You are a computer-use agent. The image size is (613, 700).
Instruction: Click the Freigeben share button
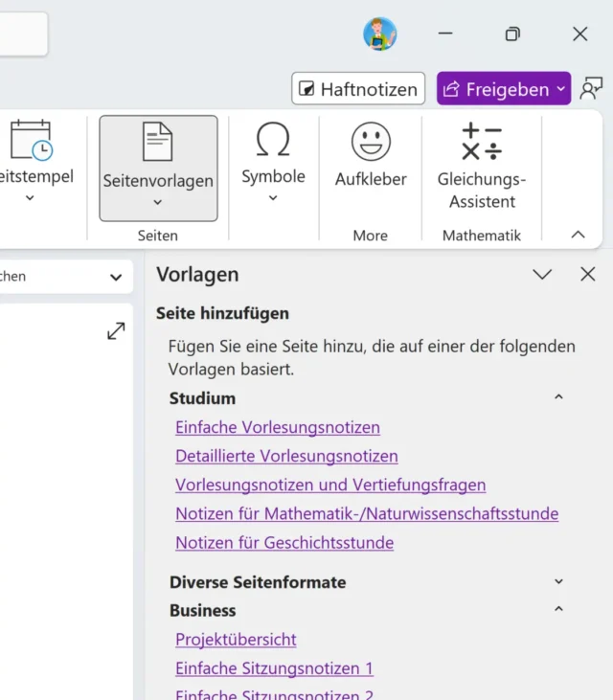tap(494, 89)
